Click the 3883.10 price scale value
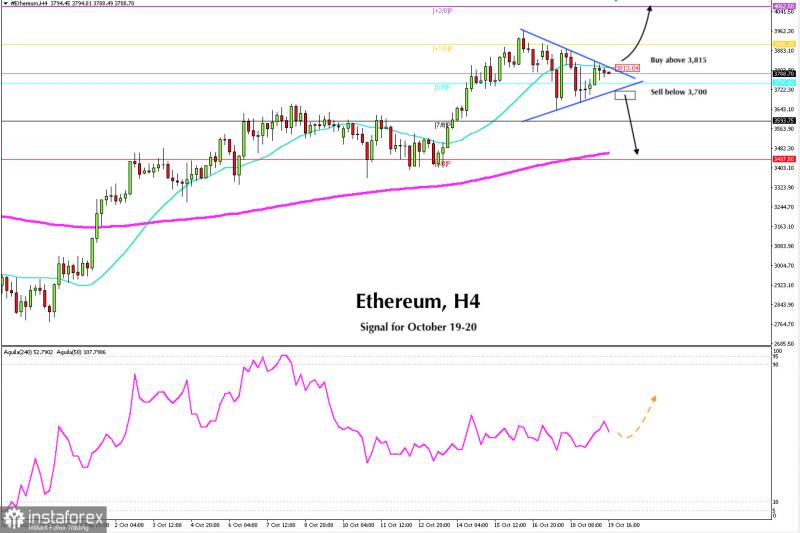 coord(784,50)
